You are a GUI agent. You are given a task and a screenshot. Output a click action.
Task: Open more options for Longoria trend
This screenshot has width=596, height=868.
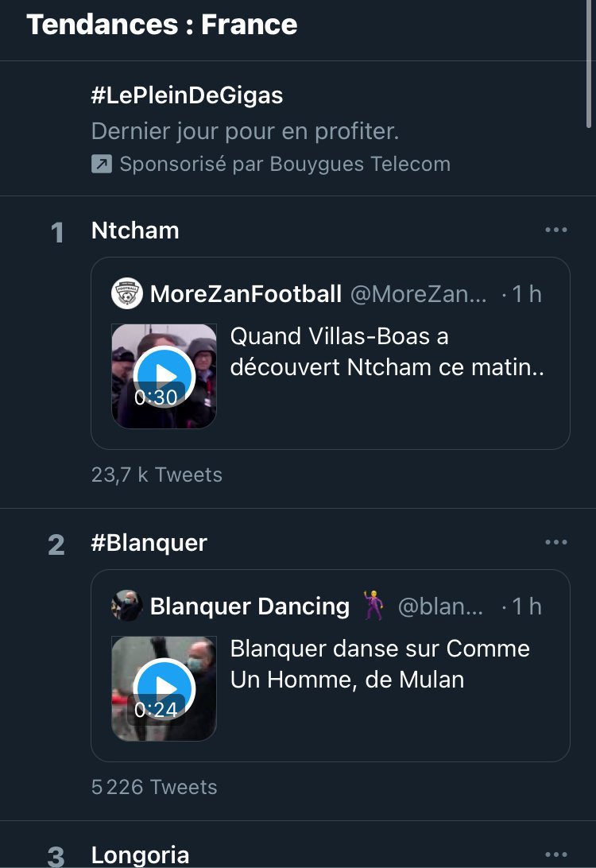[x=556, y=854]
